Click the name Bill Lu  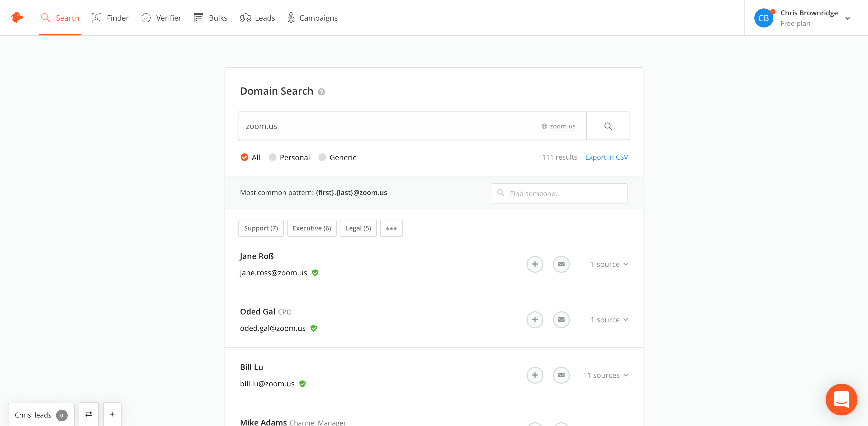(x=251, y=367)
